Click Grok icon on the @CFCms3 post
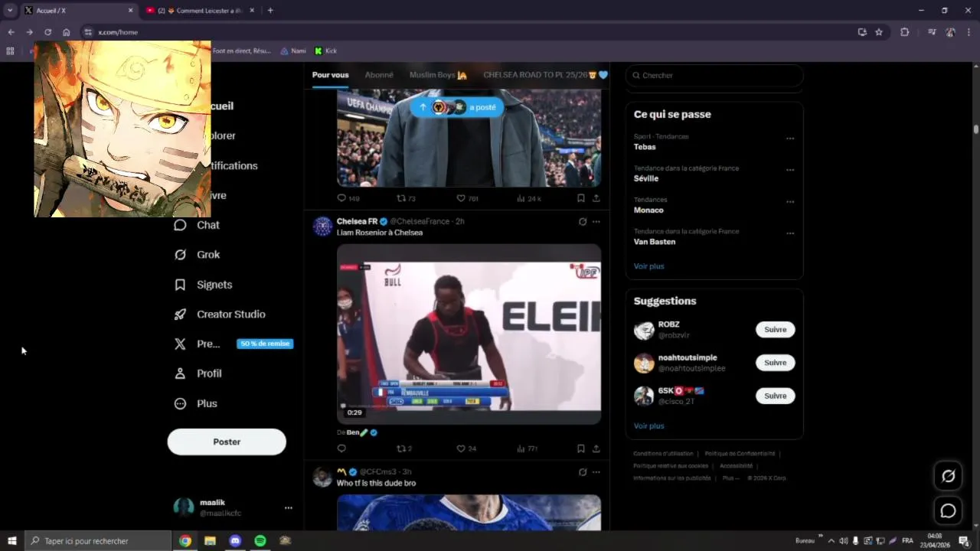 point(583,472)
